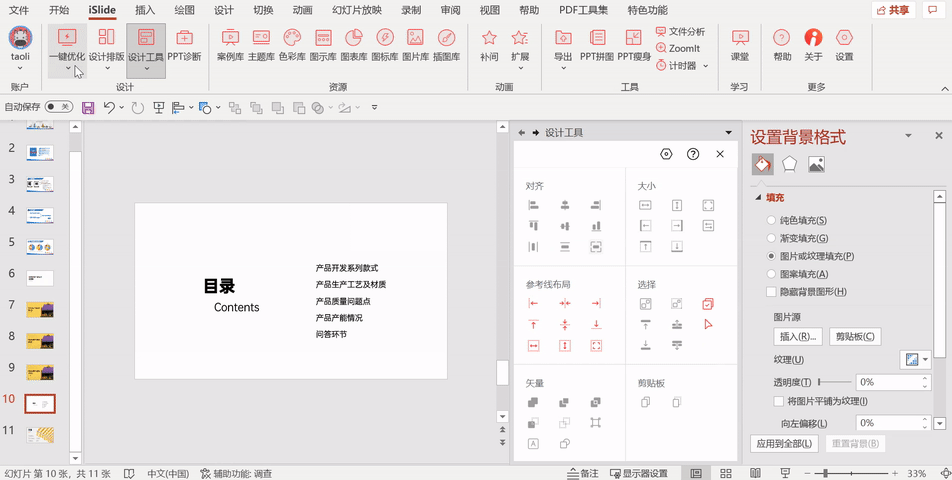The height and width of the screenshot is (480, 952).
Task: Click the 剪贴板(C) button
Action: (855, 336)
